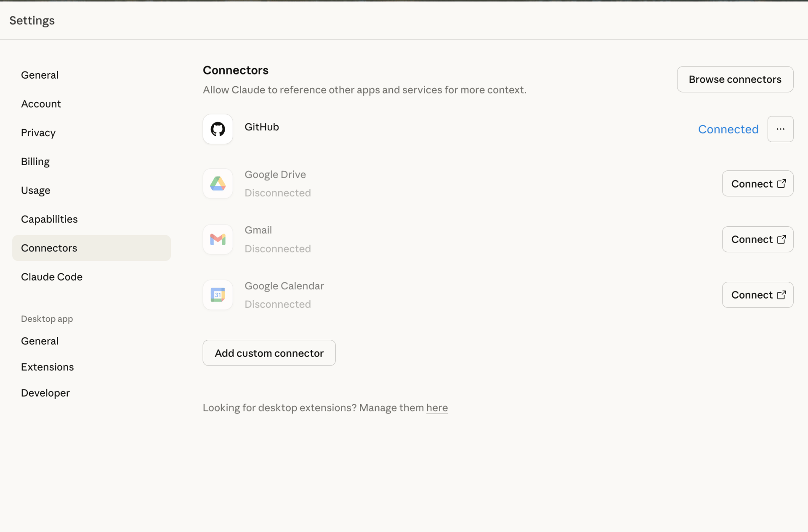Open desktop app Extensions settings
Image resolution: width=808 pixels, height=532 pixels.
48,367
